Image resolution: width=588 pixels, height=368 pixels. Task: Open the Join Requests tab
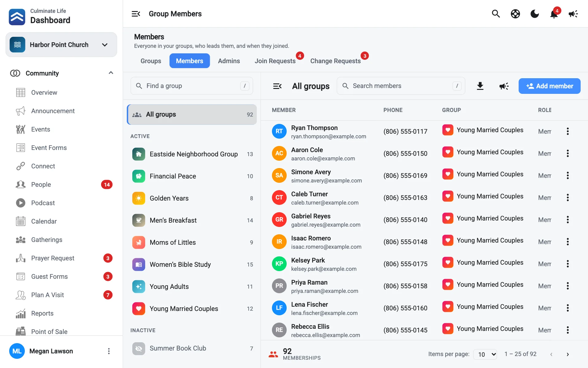point(275,61)
